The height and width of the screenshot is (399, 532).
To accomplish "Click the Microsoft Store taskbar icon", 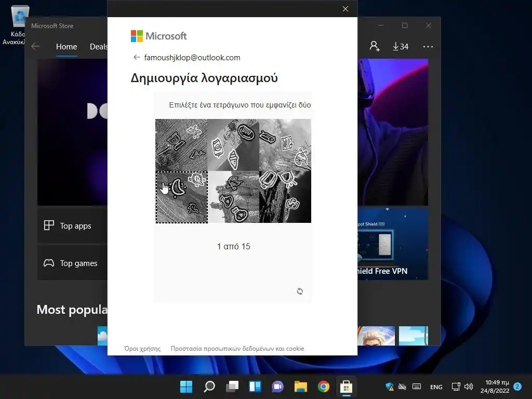I will pos(346,387).
